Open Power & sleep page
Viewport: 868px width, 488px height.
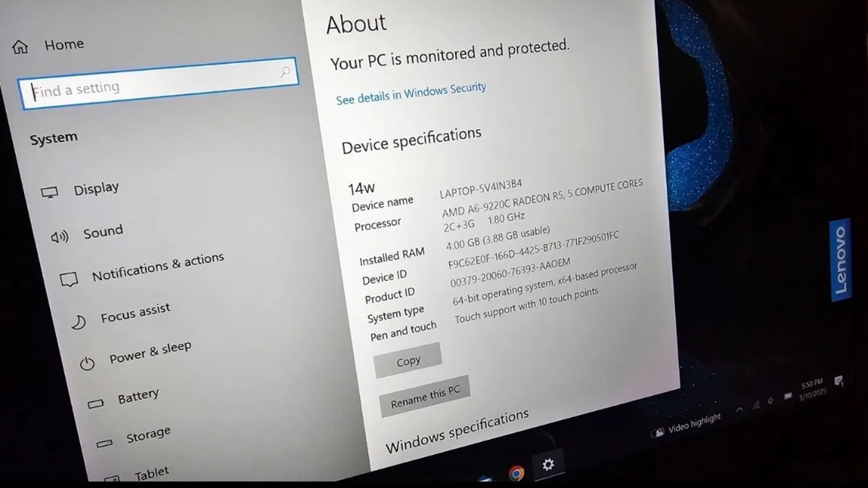click(x=150, y=353)
